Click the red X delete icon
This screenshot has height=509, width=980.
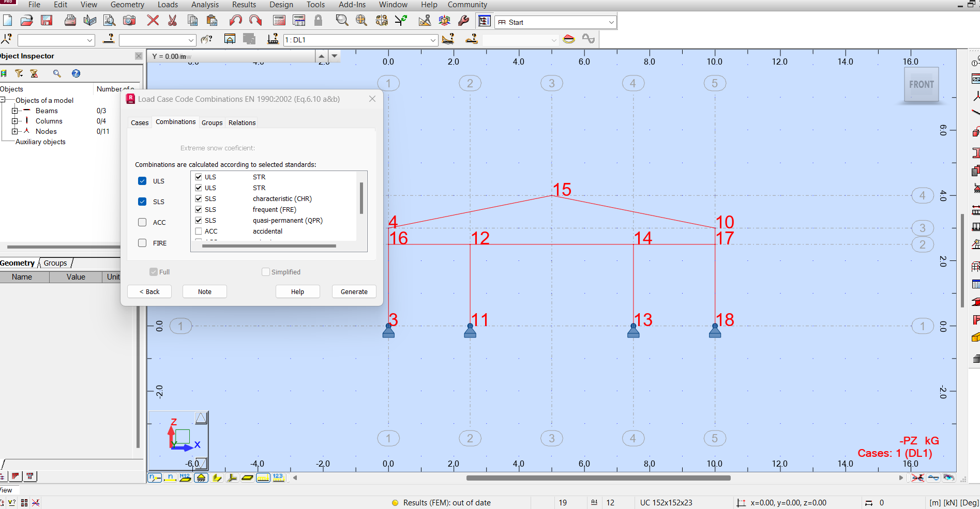click(x=153, y=21)
